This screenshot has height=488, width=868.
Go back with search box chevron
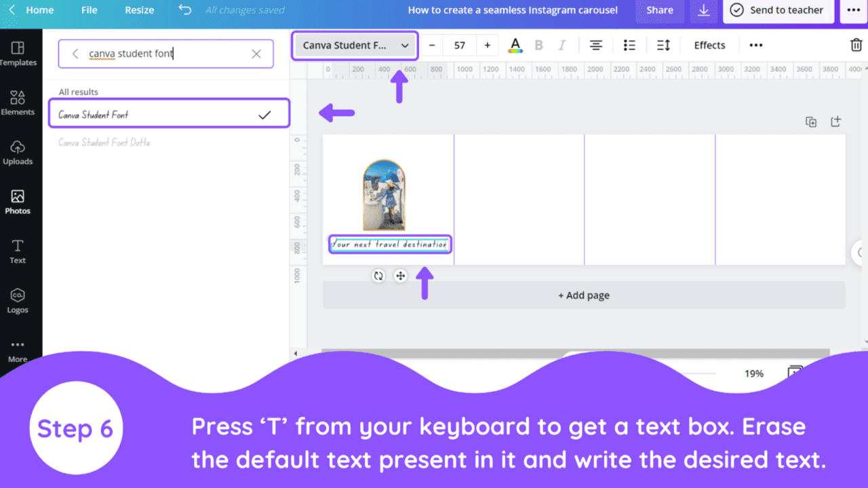tap(75, 54)
